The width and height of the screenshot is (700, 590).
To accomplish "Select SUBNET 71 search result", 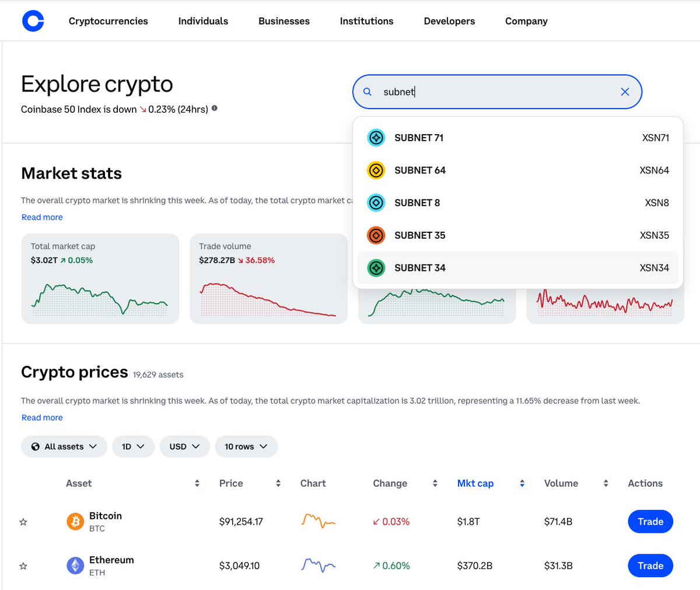I will pyautogui.click(x=518, y=138).
